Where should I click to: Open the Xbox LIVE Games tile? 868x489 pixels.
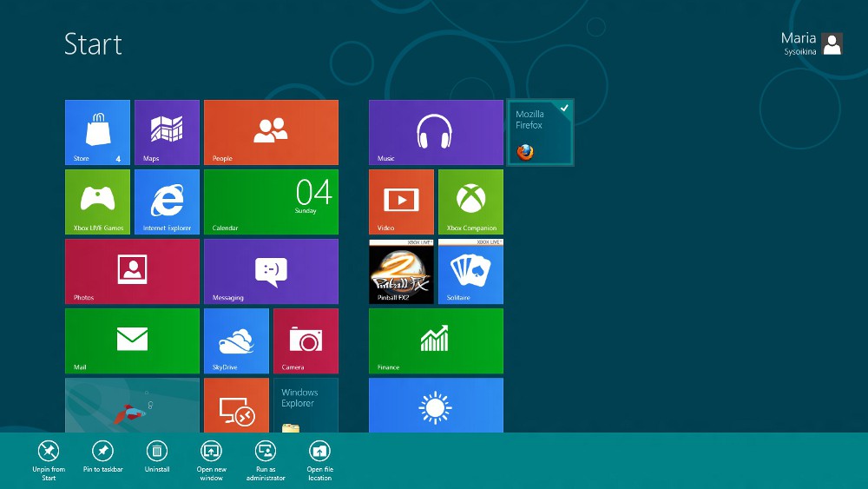[97, 202]
